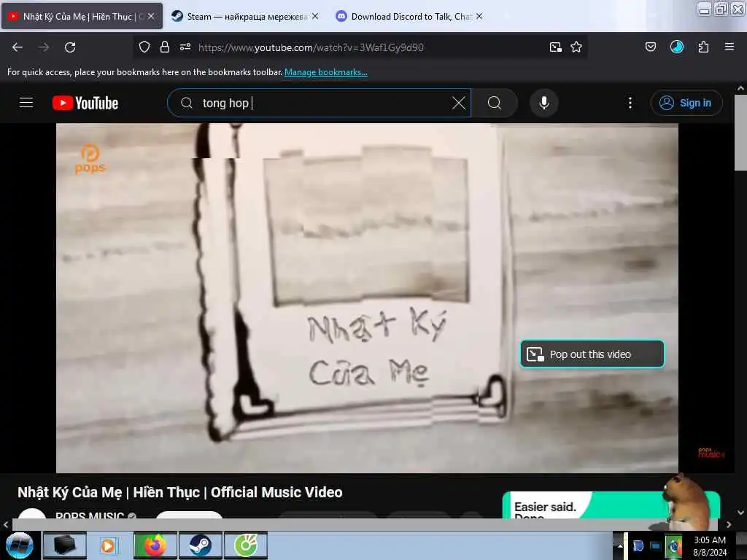
Task: Reload the page with refresh icon
Action: tap(70, 47)
